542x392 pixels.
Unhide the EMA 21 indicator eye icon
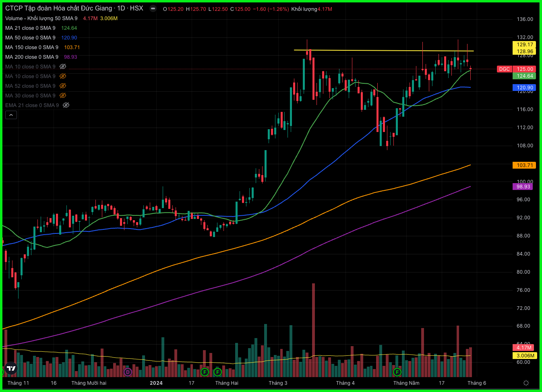(x=66, y=105)
